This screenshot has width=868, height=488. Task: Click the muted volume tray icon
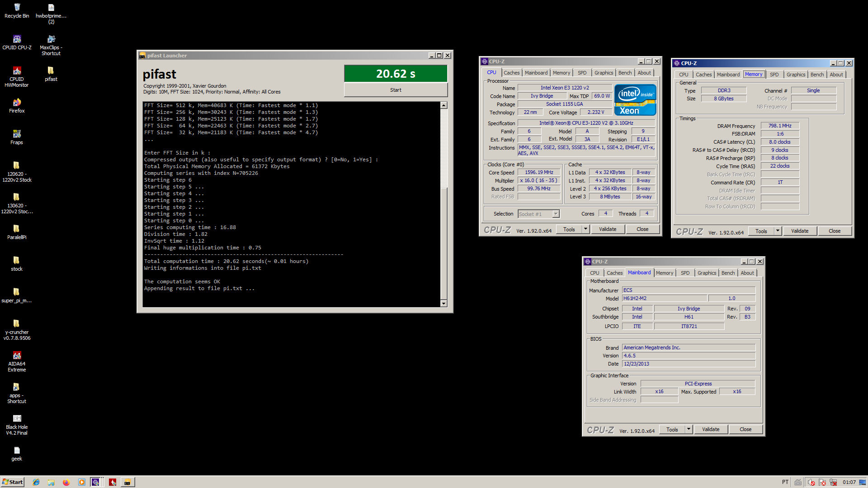click(811, 482)
